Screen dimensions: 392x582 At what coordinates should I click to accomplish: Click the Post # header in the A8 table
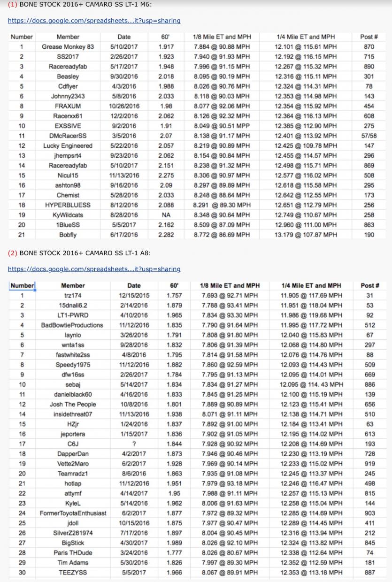pos(369,285)
